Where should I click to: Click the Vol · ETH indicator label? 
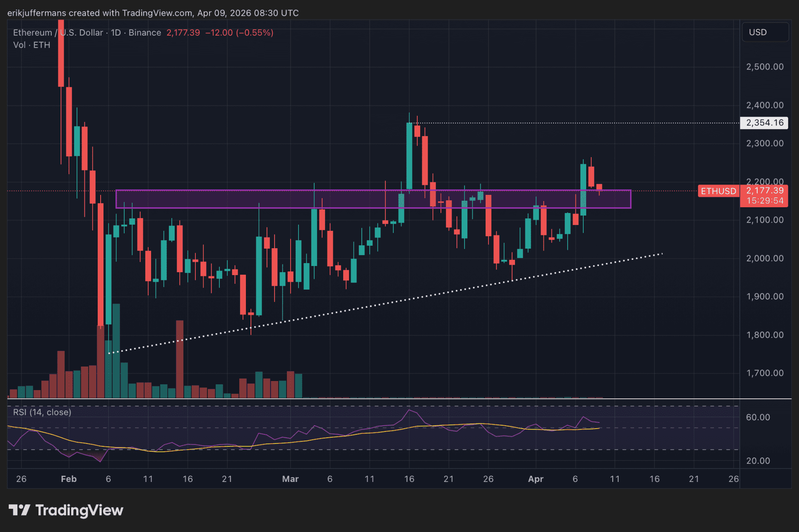[x=31, y=45]
